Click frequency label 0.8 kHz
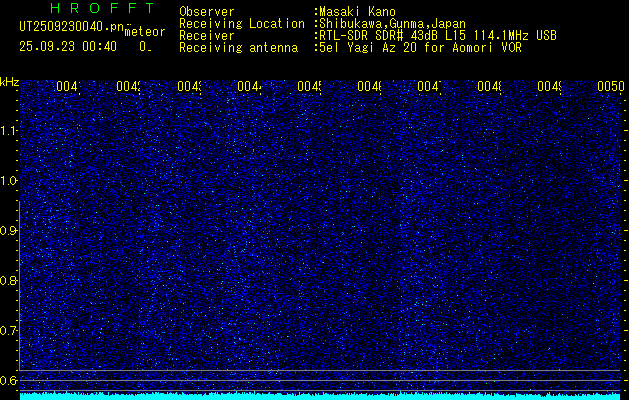 pos(8,280)
